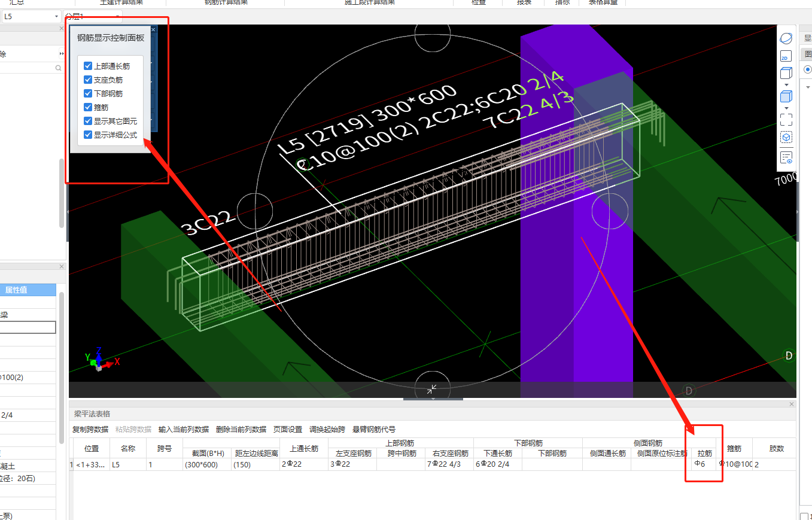
Task: Click the left panel search input field
Action: coord(27,68)
